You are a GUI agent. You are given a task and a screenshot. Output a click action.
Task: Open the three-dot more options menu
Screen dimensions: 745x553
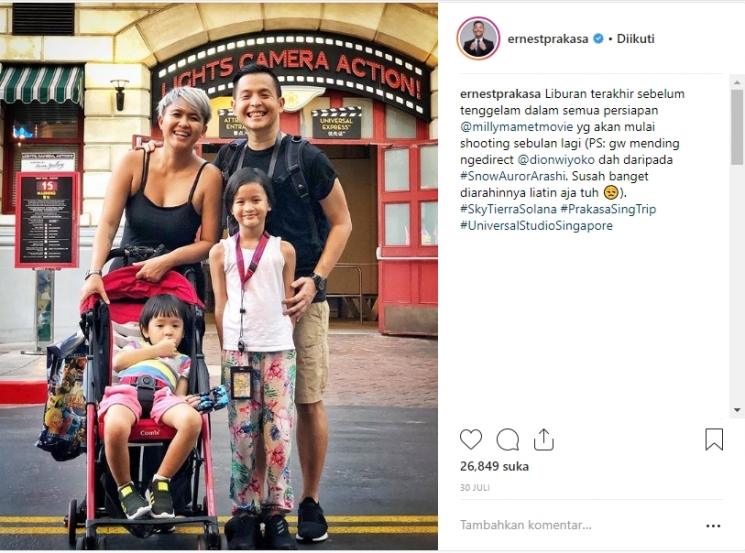click(x=713, y=526)
